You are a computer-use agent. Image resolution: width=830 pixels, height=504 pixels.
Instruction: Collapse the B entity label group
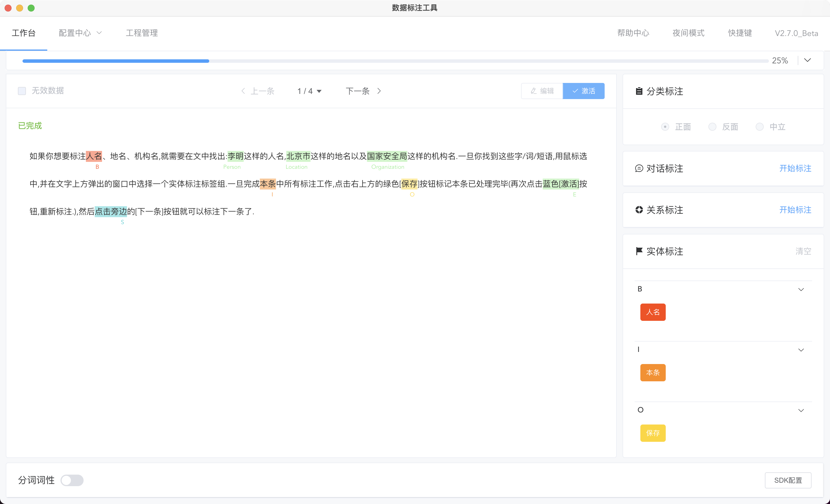[x=801, y=289]
